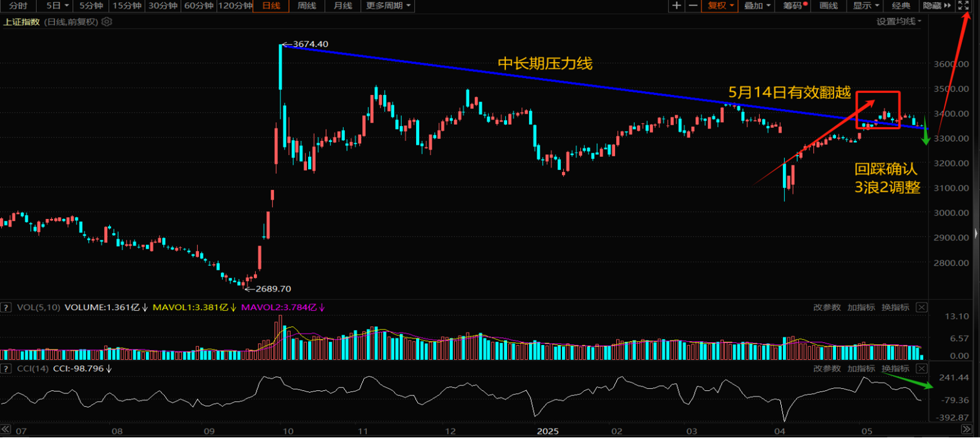Screen dimensions: 980x438
Task: Click the 2689.70 low price label
Action: click(x=273, y=289)
